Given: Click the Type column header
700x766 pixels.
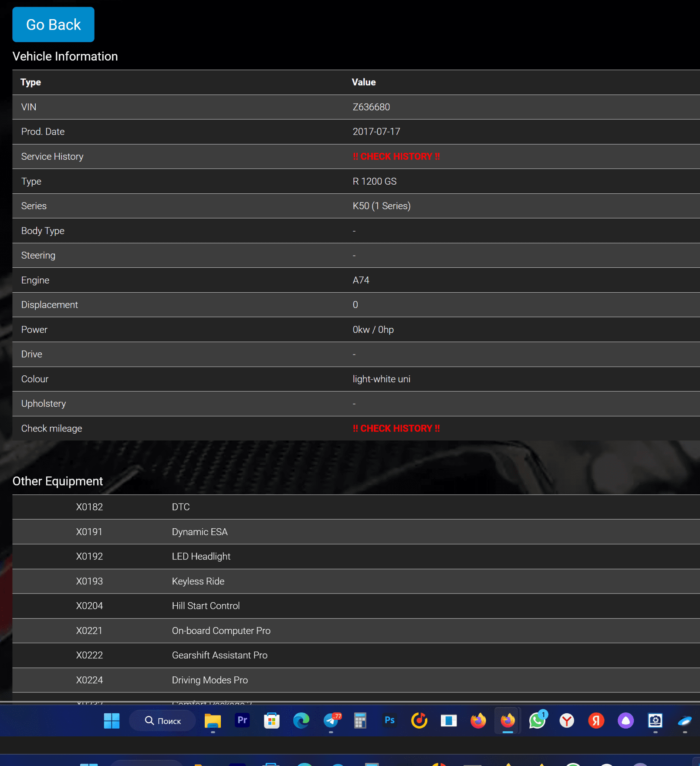Looking at the screenshot, I should tap(31, 82).
